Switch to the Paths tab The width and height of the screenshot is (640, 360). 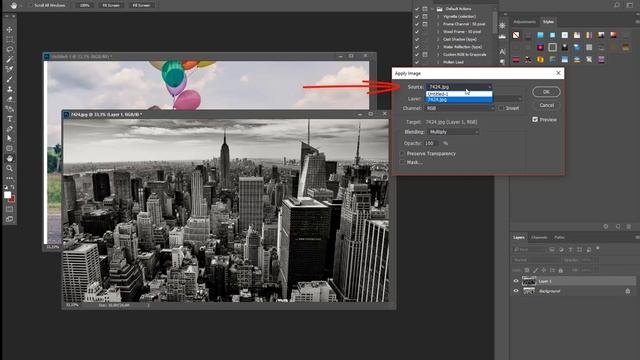coord(559,237)
